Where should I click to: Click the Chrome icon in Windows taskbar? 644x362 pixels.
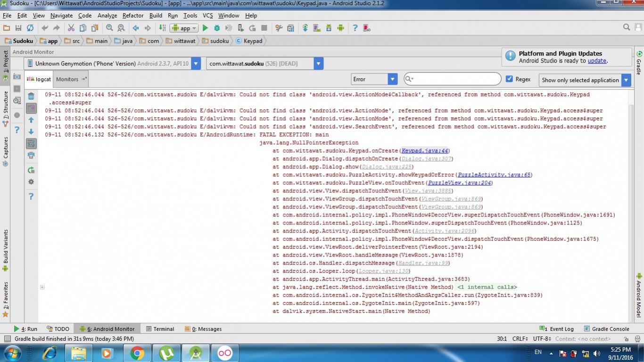point(137,353)
